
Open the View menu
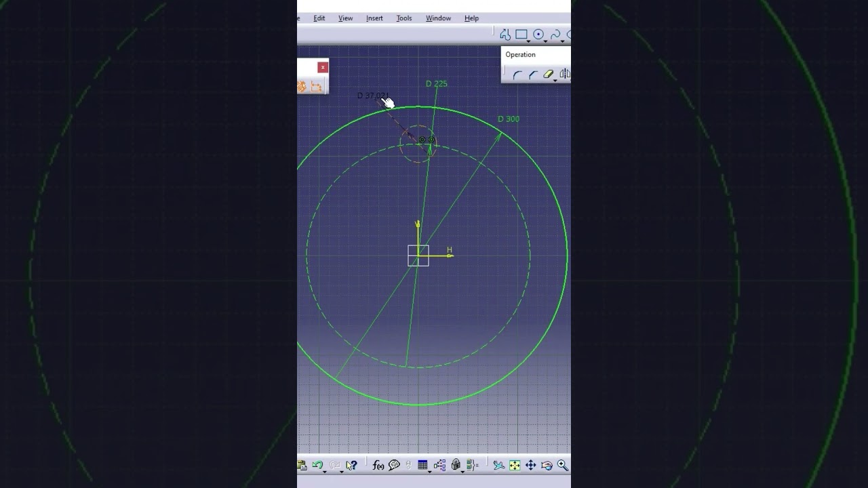pyautogui.click(x=345, y=18)
